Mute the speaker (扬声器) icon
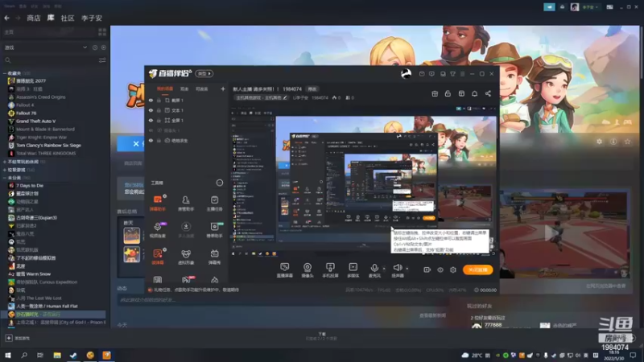Screen dimensions: 644x362 click(397, 268)
